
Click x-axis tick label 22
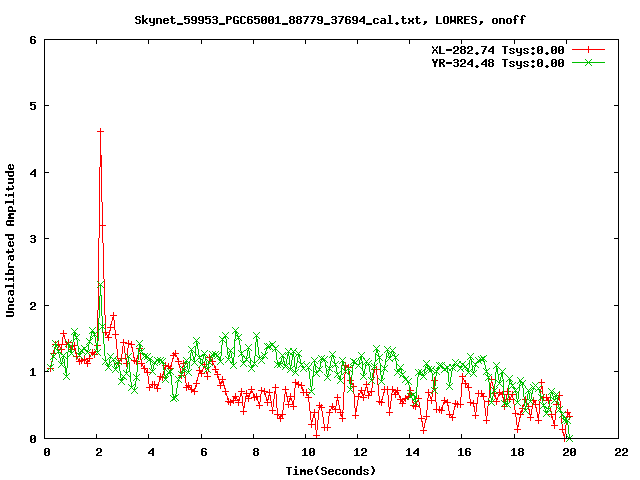click(x=621, y=452)
